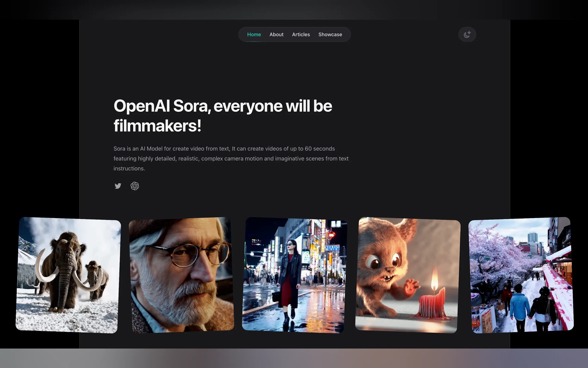Open the fluffy monster with candle thumbnail
588x368 pixels.
coord(408,275)
